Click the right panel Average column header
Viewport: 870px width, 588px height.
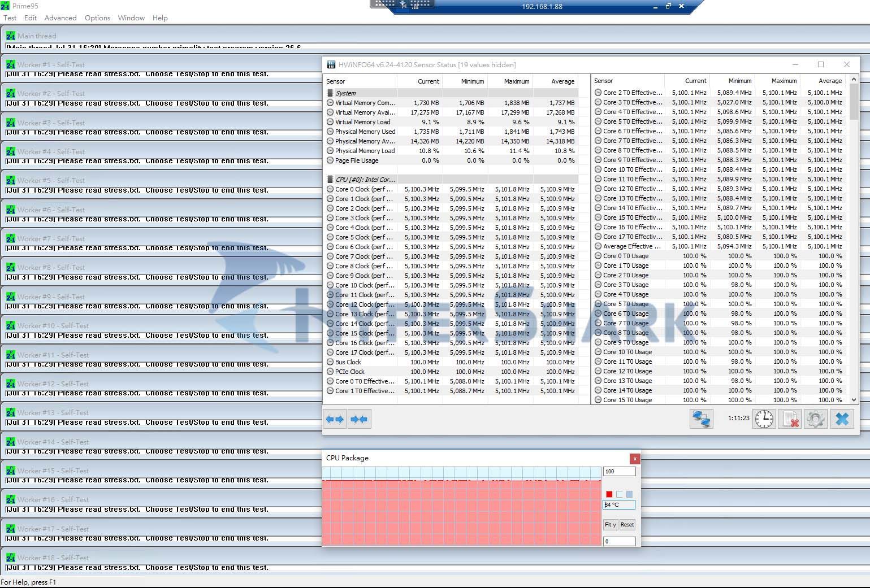coord(823,81)
